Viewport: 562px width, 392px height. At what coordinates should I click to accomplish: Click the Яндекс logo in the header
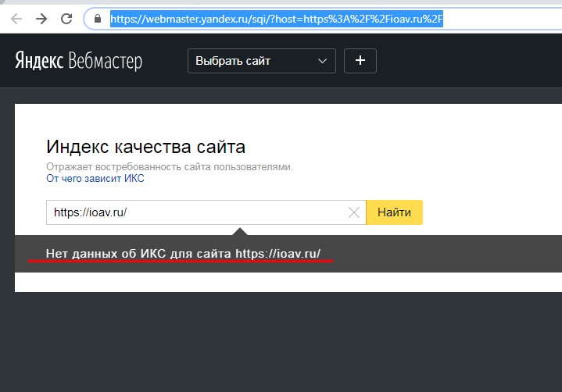tap(39, 61)
